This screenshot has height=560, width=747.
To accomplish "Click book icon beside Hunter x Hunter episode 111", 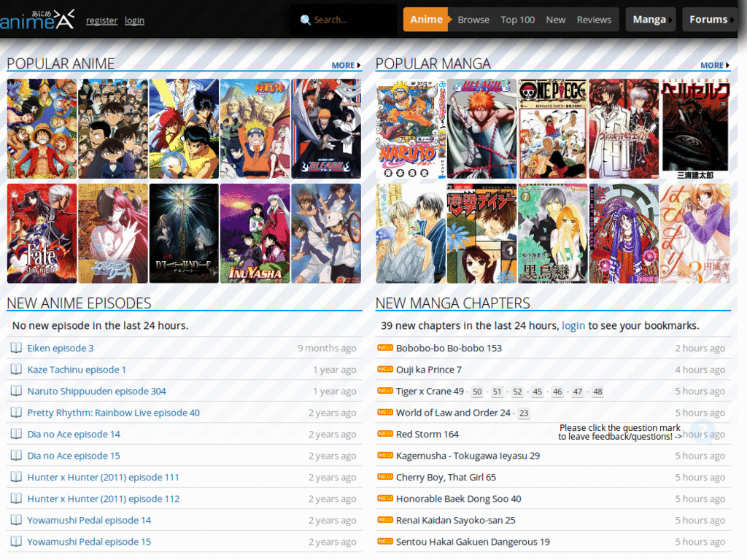I will pyautogui.click(x=16, y=477).
